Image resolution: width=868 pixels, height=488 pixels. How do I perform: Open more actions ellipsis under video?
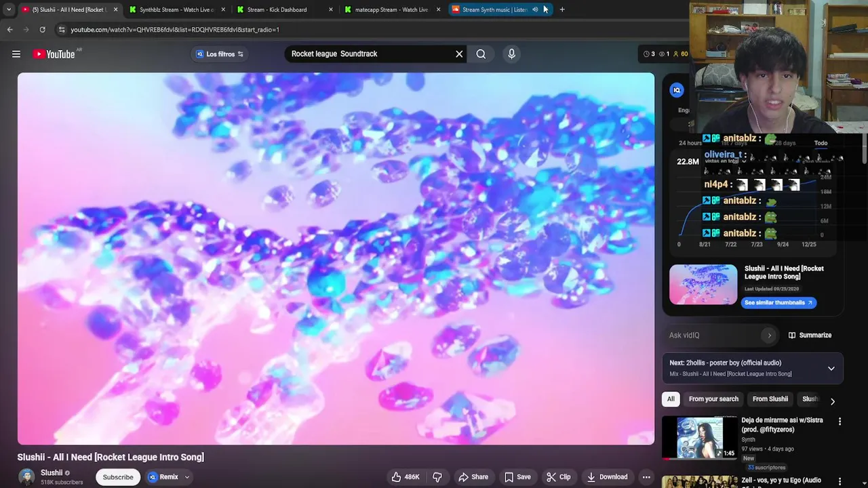coord(646,477)
